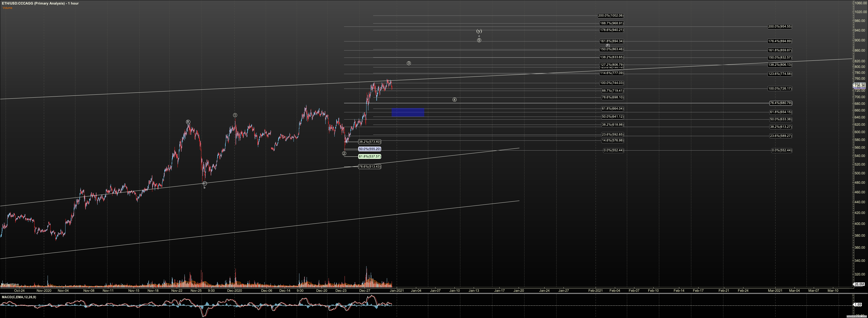Viewport: 868px width, 318px height.
Task: Select the circled wave 5 target label
Action: coord(479,40)
